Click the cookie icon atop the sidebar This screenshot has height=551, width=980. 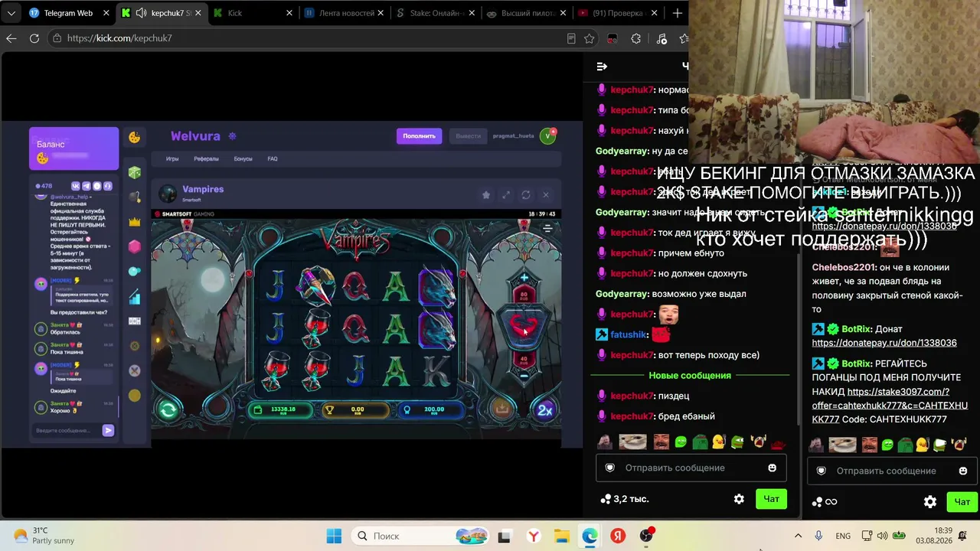[135, 137]
